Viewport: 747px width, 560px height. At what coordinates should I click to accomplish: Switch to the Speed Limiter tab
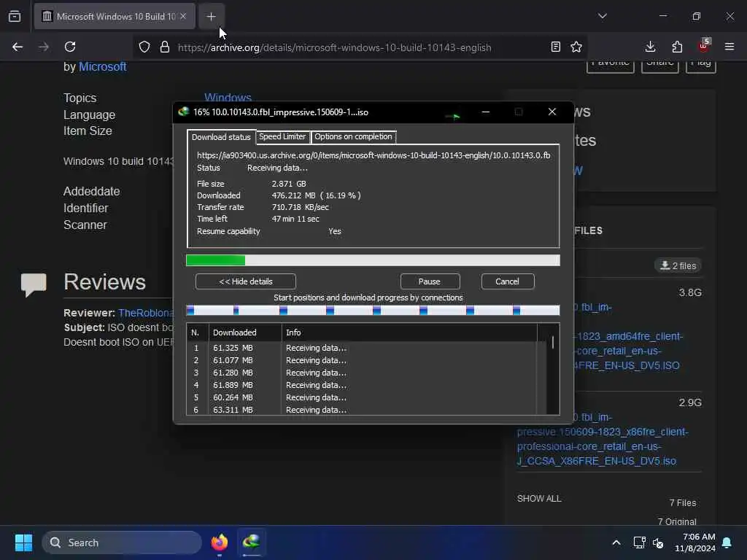tap(282, 136)
